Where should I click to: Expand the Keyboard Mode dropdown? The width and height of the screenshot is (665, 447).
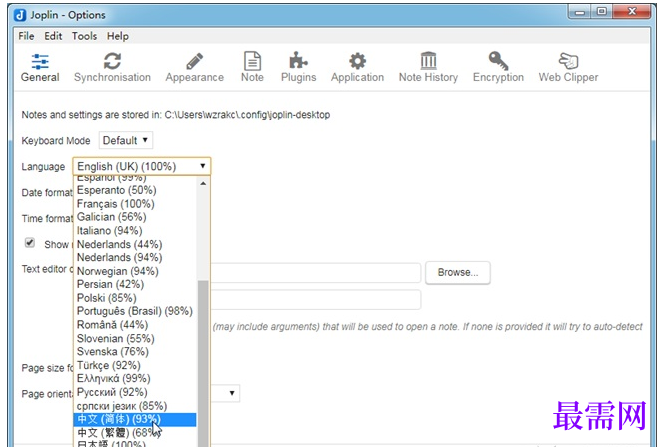coord(126,140)
